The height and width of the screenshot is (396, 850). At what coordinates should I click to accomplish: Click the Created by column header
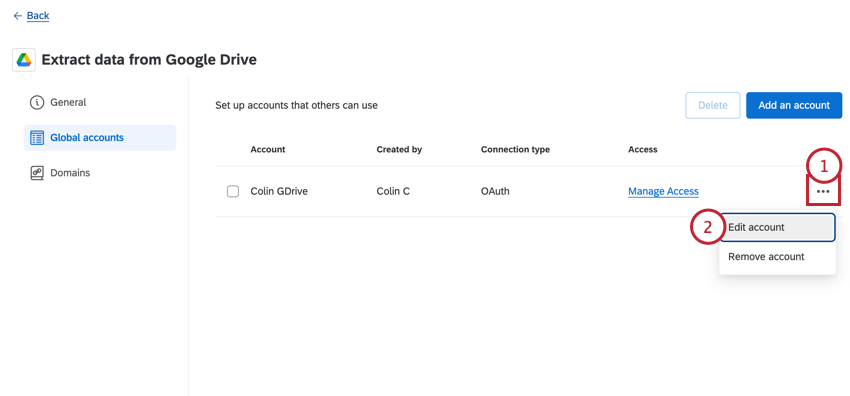(399, 150)
